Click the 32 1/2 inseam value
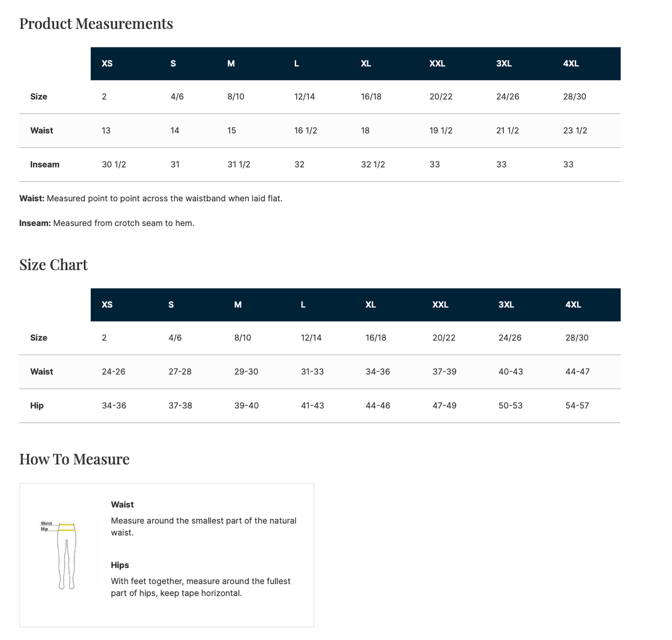This screenshot has height=640, width=672. [x=373, y=165]
